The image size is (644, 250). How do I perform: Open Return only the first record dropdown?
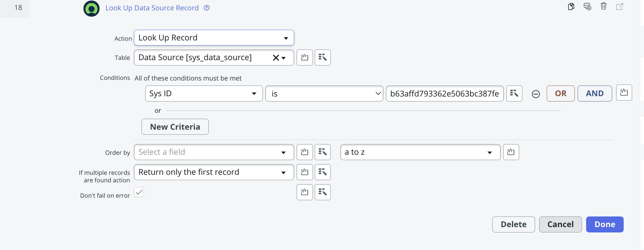coord(214,172)
